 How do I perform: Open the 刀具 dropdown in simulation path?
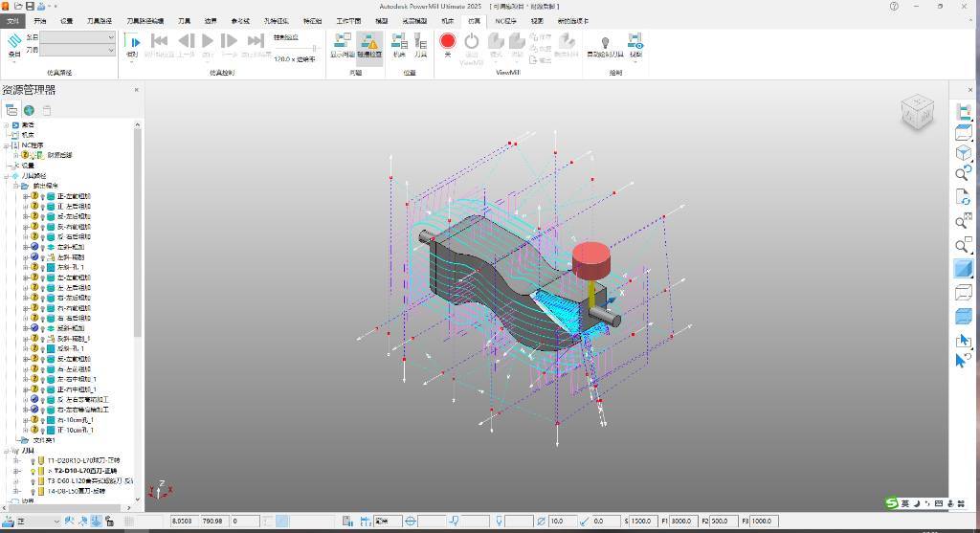(111, 50)
